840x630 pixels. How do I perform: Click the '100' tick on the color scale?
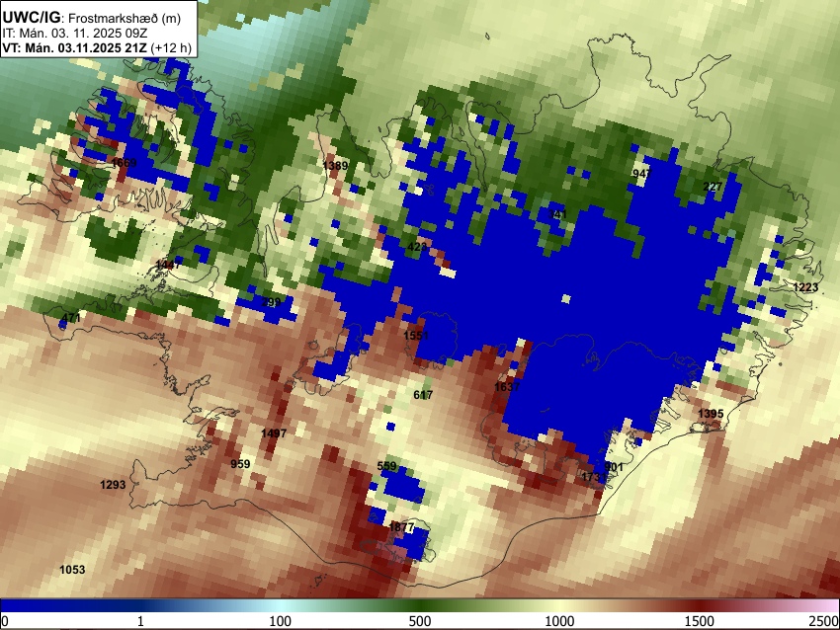click(x=281, y=621)
